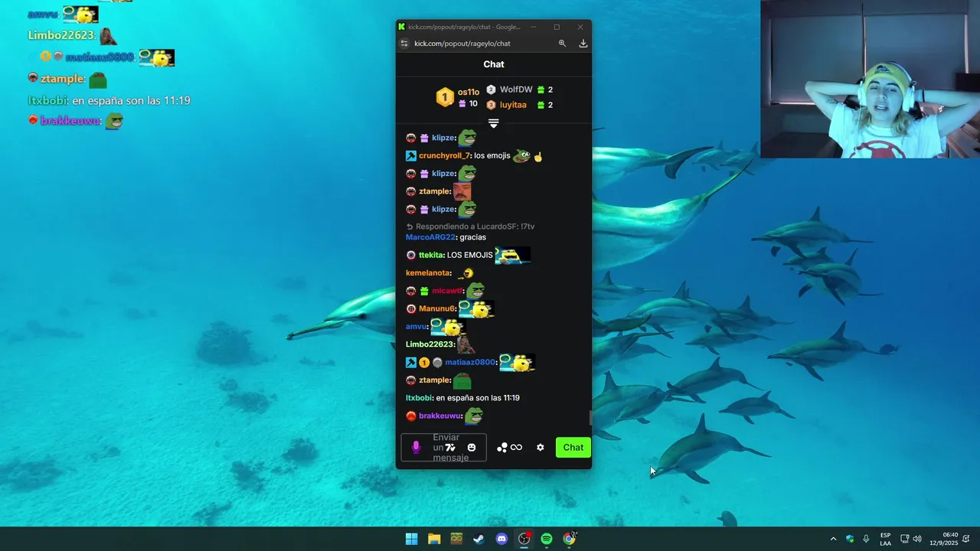Click username Manunu6 in chat
The height and width of the screenshot is (551, 980).
click(x=437, y=308)
